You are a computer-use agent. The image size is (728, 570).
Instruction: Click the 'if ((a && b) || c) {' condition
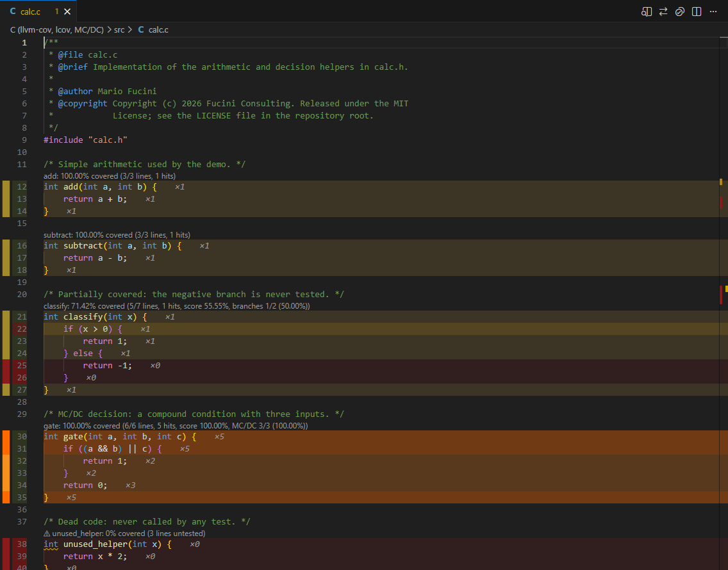pyautogui.click(x=113, y=448)
